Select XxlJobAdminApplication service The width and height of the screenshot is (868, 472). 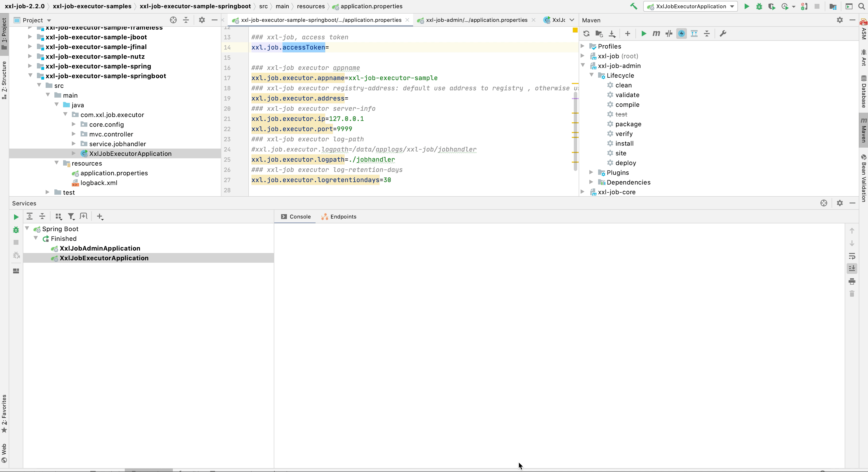100,248
